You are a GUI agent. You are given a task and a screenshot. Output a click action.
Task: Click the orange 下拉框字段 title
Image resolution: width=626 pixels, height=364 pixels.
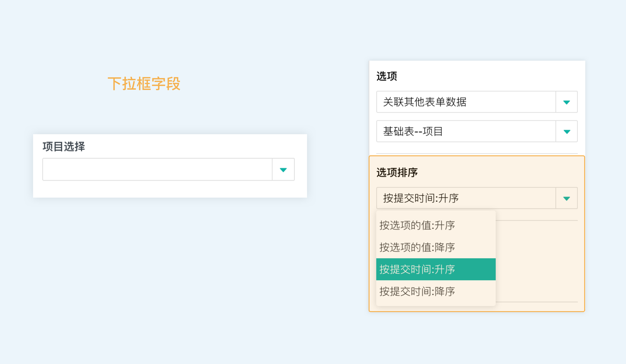144,83
